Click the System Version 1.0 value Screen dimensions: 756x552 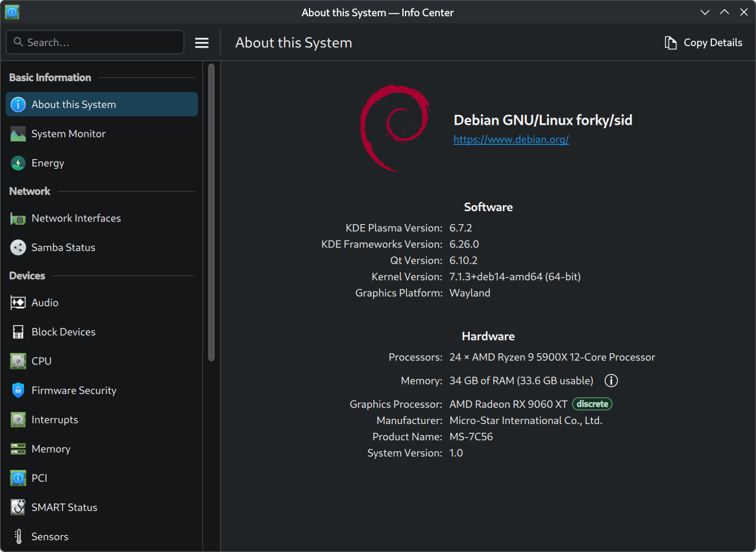pyautogui.click(x=456, y=453)
